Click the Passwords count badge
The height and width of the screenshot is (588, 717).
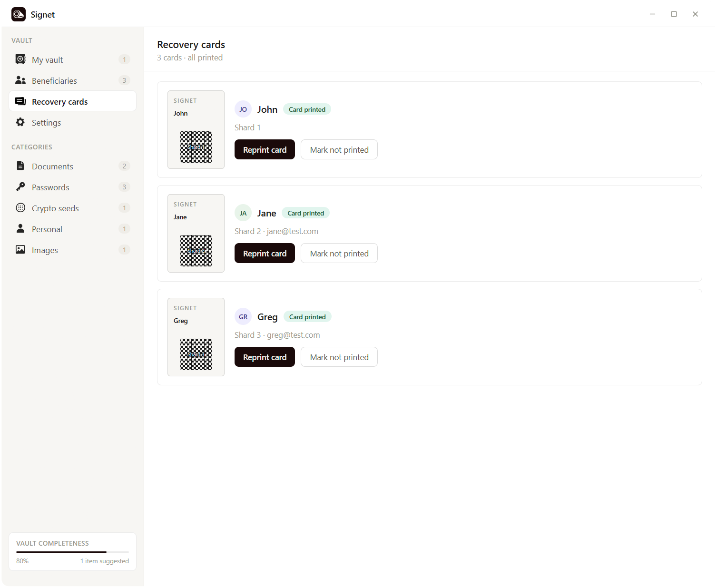(124, 187)
